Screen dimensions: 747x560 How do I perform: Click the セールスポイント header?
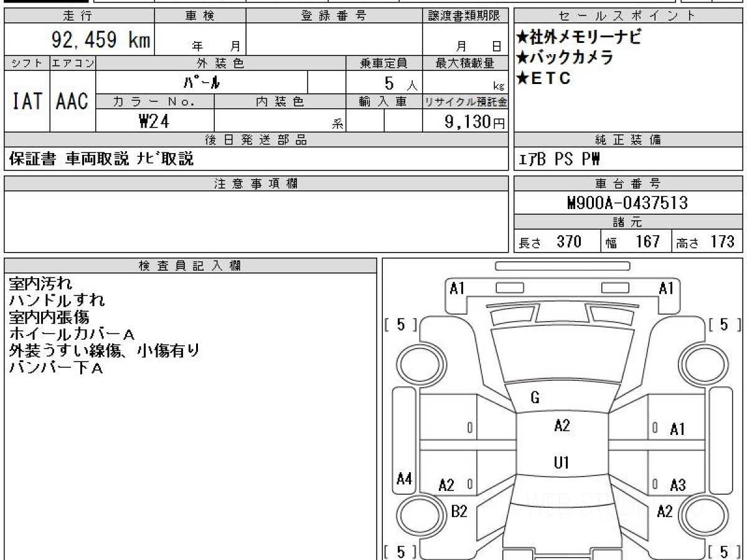click(x=628, y=16)
